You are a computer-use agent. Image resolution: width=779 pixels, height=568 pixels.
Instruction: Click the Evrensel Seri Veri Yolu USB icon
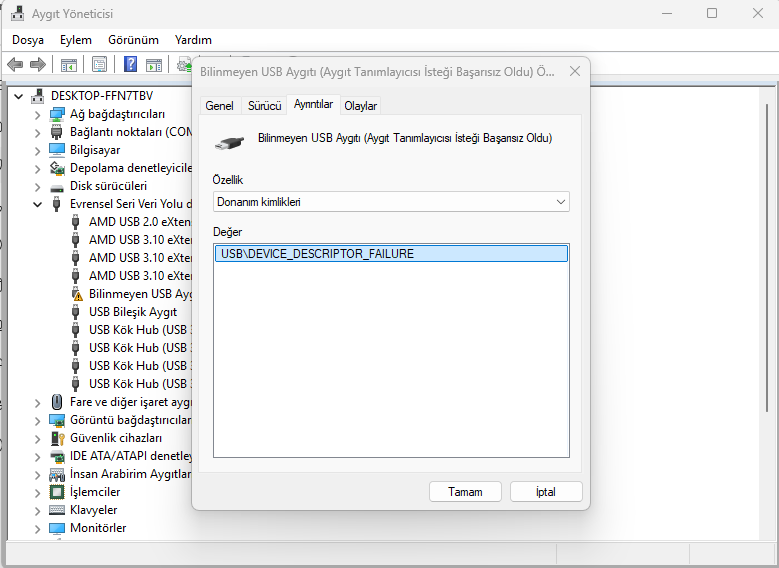tap(57, 204)
